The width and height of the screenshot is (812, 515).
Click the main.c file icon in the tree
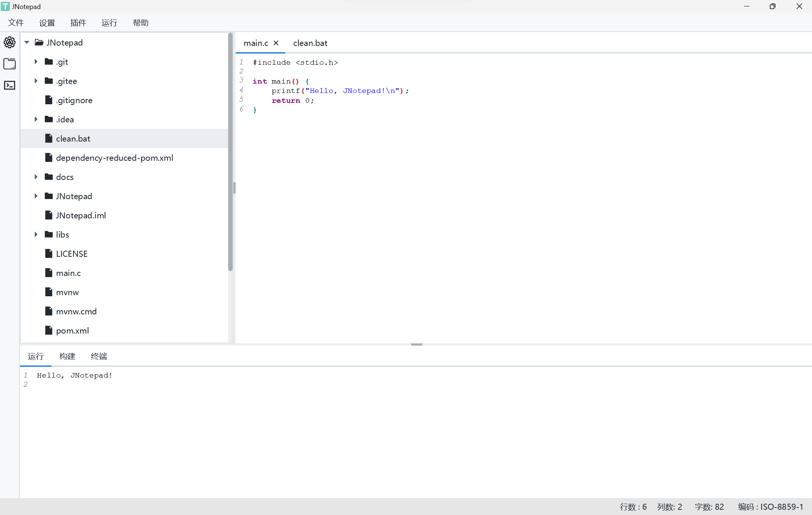click(x=49, y=273)
